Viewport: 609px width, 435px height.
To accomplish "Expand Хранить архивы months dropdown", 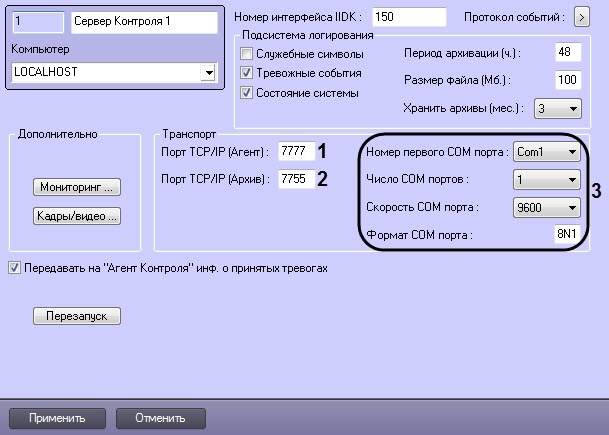I will 573,107.
